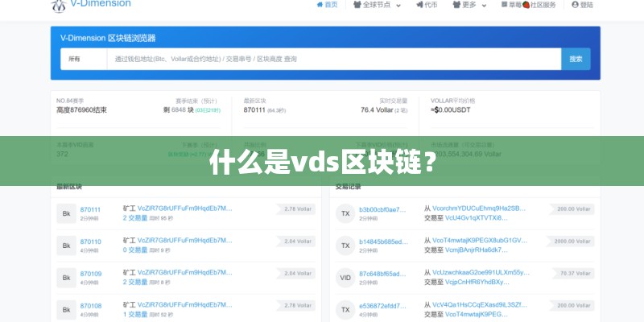Click the TX icon for transaction b14845b685ed
The width and height of the screenshot is (644, 322).
[345, 246]
